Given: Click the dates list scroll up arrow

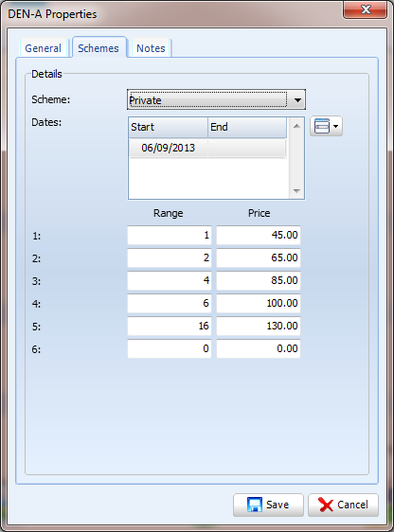Looking at the screenshot, I should 296,126.
